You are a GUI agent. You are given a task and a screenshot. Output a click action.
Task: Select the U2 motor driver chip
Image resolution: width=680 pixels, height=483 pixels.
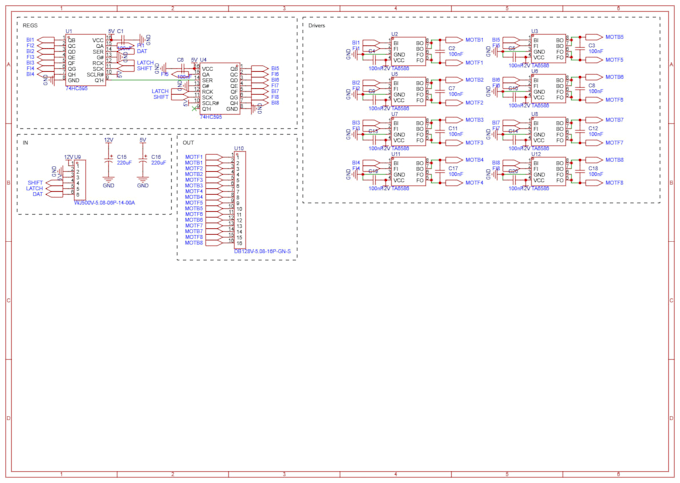(x=408, y=51)
